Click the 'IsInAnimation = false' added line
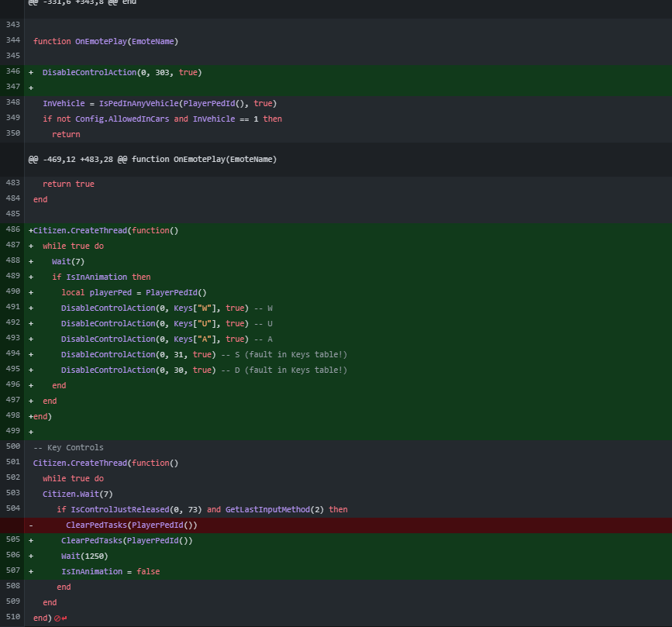The width and height of the screenshot is (672, 627). click(111, 571)
